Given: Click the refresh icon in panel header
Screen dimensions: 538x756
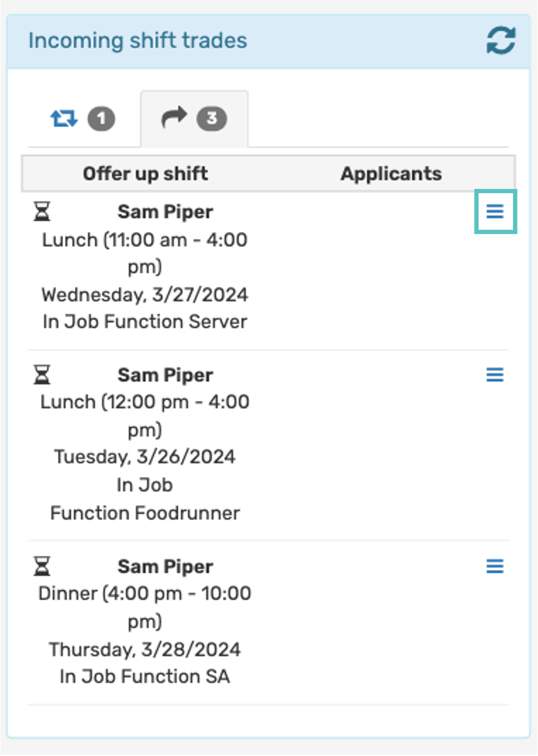Looking at the screenshot, I should click(500, 40).
